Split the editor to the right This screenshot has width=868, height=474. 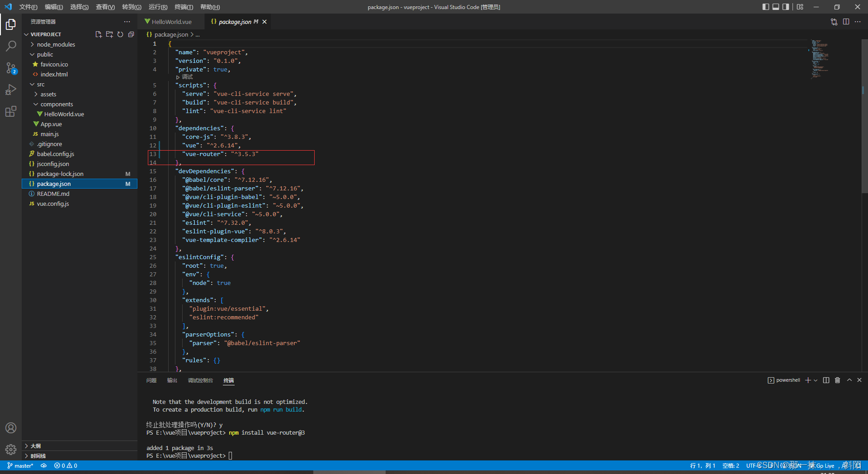(x=846, y=22)
